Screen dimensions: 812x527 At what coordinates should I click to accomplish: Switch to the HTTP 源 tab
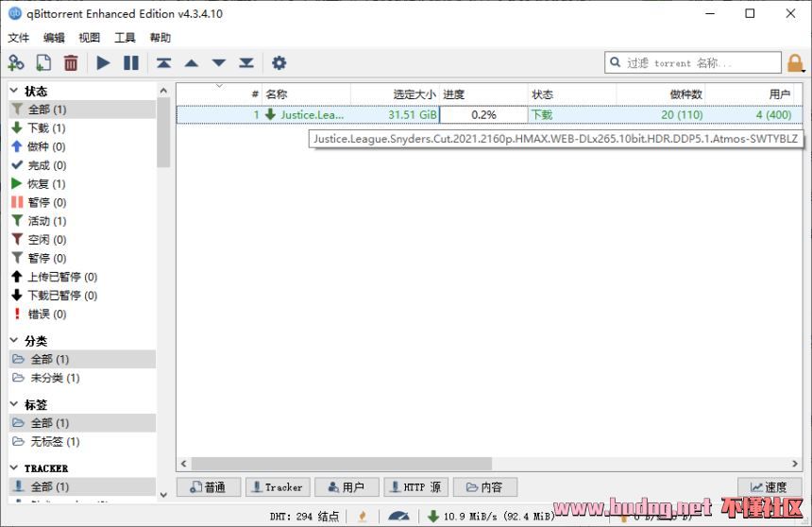(415, 487)
